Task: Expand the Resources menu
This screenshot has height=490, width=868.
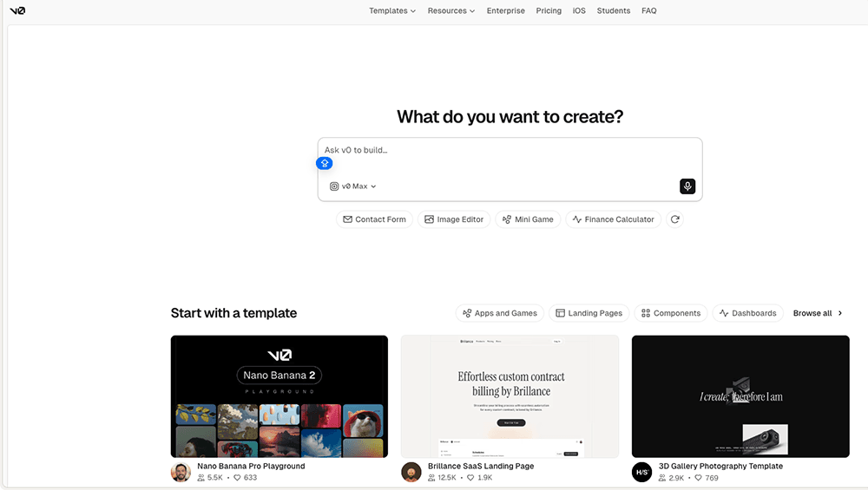Action: [x=451, y=11]
